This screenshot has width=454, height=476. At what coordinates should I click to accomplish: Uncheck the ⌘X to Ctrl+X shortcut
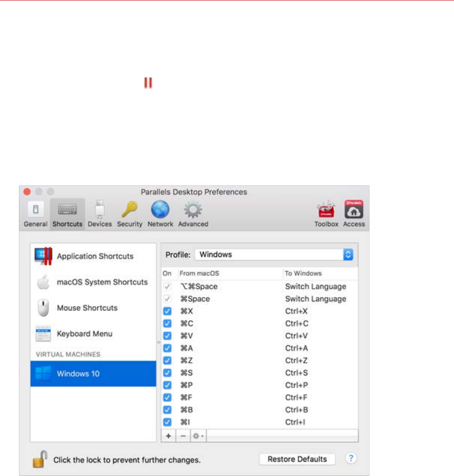[167, 311]
